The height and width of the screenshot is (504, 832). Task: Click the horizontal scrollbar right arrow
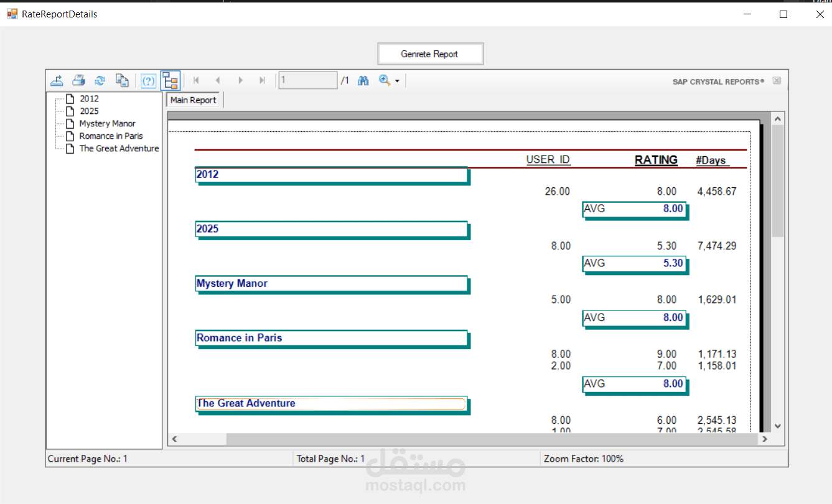(764, 439)
